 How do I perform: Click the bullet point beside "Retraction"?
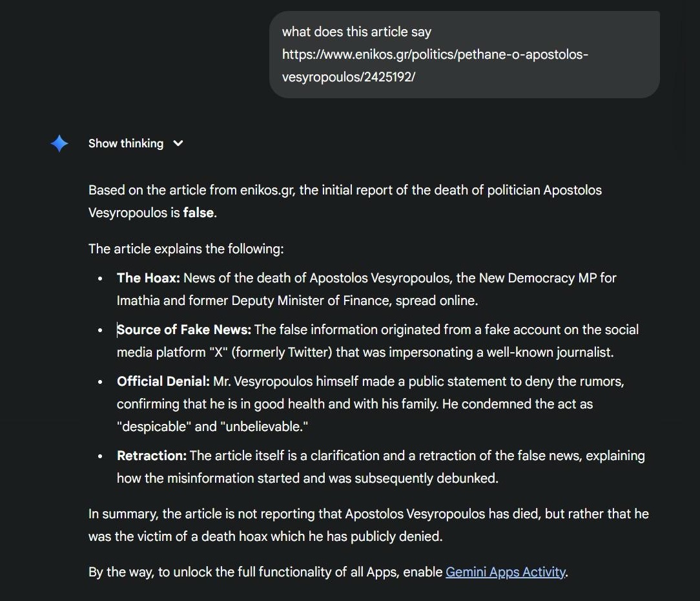[100, 456]
